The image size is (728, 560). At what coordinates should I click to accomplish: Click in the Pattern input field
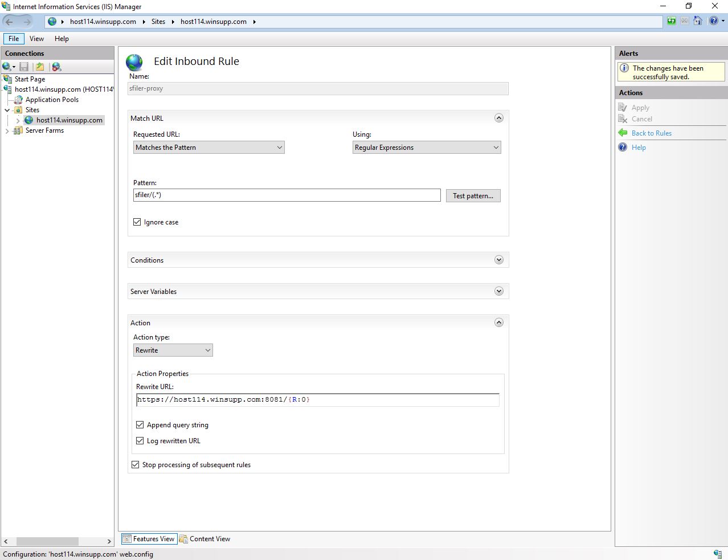pyautogui.click(x=287, y=195)
